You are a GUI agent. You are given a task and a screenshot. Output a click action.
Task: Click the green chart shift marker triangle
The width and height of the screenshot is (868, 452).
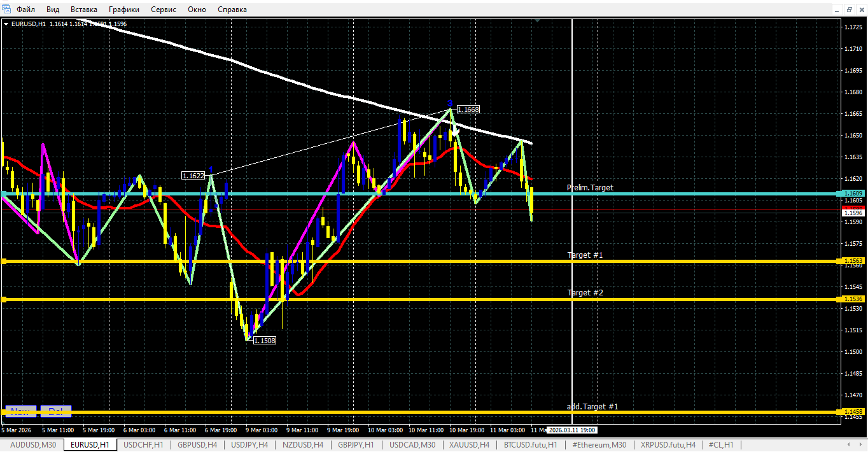[x=538, y=21]
